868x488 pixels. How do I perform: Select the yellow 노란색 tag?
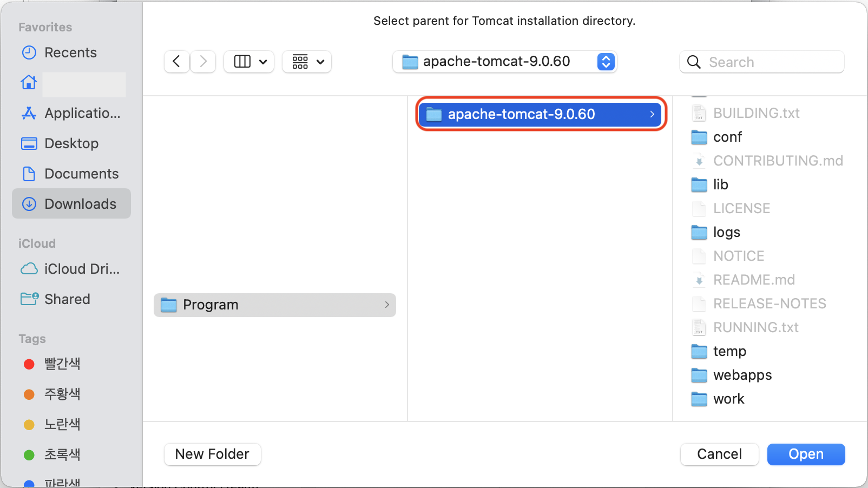click(71, 424)
